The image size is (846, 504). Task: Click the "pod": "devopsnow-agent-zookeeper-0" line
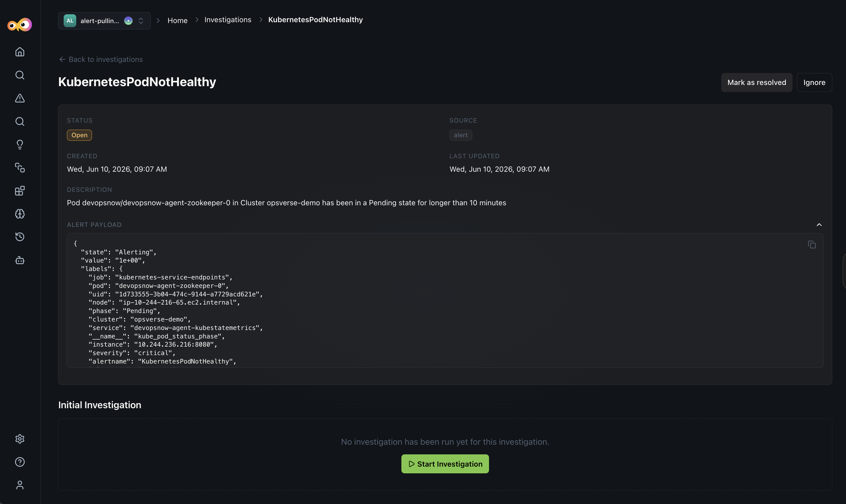tap(159, 286)
